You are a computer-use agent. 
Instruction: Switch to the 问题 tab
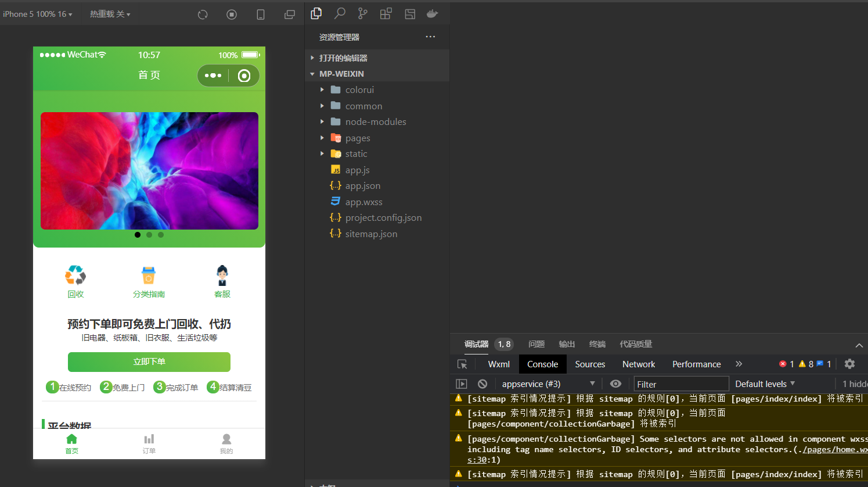click(x=536, y=344)
